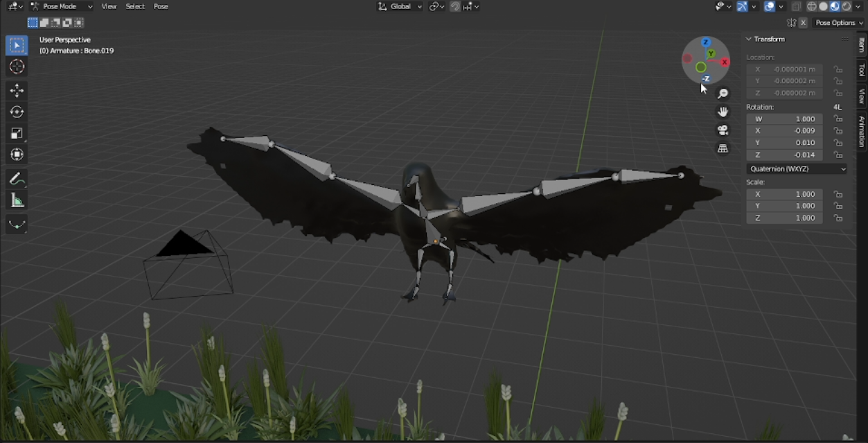Click the red X axis on gizmo
The height and width of the screenshot is (443, 868).
click(x=725, y=62)
